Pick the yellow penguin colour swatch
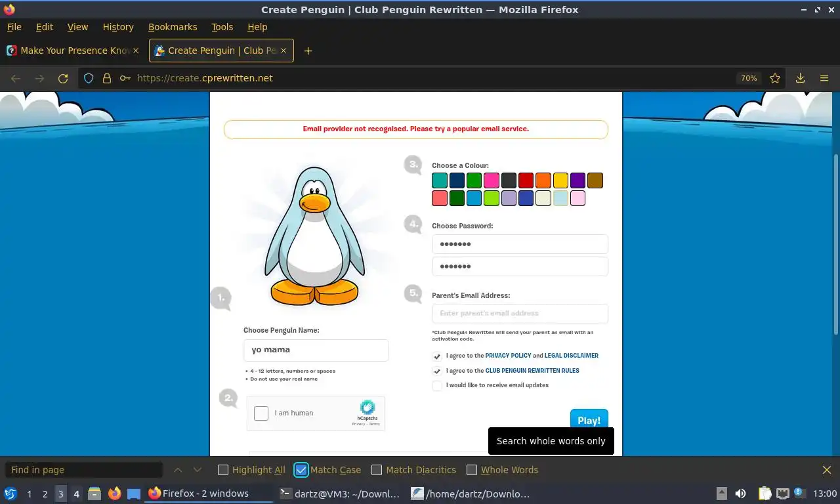Image resolution: width=840 pixels, height=504 pixels. tap(560, 180)
